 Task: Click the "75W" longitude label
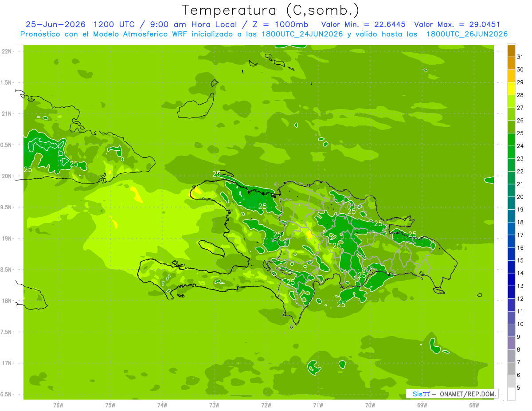click(x=110, y=405)
